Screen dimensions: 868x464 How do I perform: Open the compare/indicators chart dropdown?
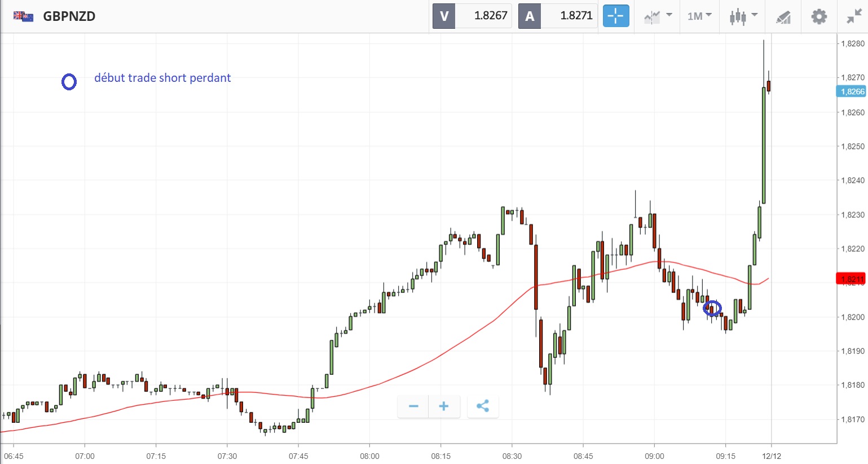click(x=658, y=16)
